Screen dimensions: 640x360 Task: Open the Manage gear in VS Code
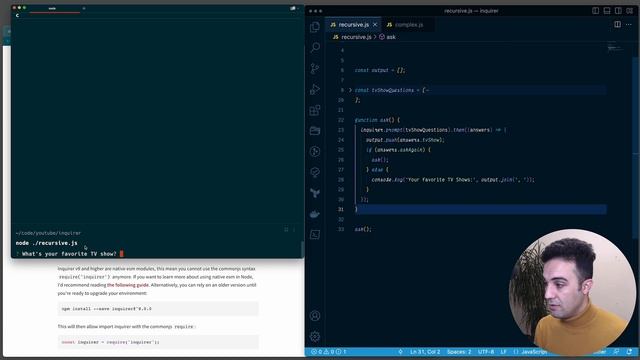coord(315,336)
